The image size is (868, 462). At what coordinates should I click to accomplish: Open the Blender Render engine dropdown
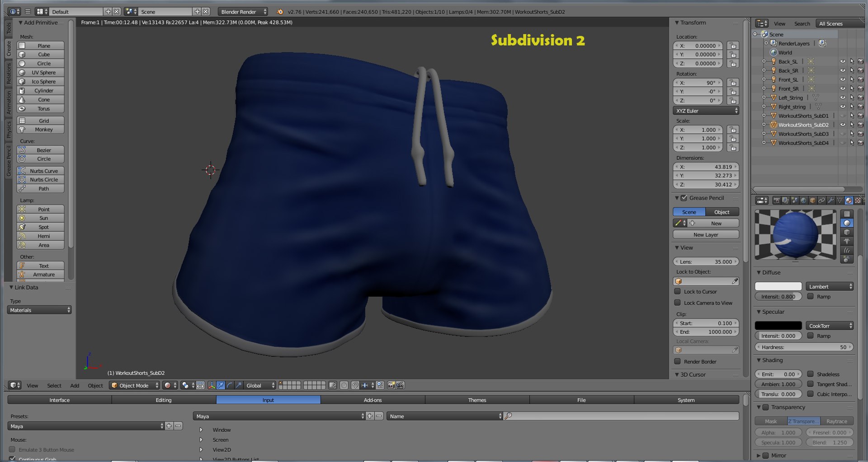click(x=243, y=12)
